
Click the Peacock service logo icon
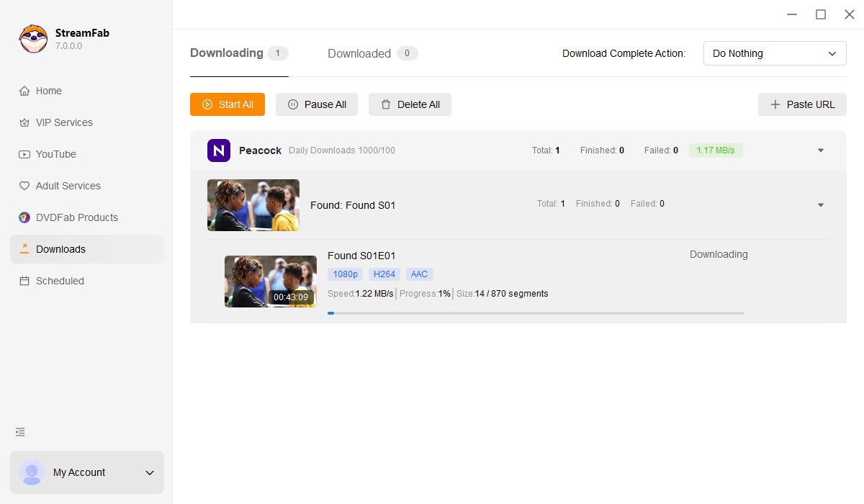pos(219,150)
